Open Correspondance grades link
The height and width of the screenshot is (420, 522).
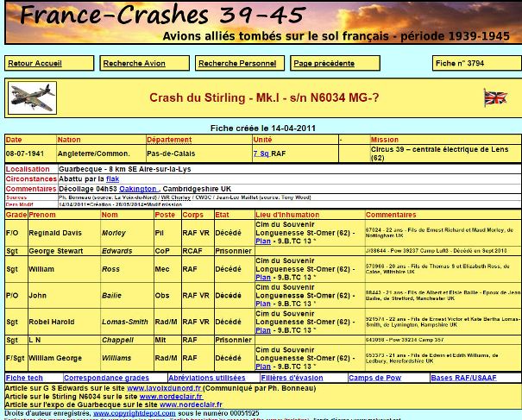coord(106,378)
